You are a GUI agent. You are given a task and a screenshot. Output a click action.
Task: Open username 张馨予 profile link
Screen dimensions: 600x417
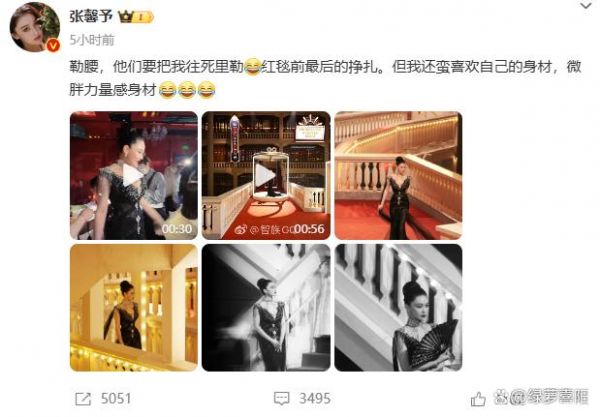tap(91, 16)
